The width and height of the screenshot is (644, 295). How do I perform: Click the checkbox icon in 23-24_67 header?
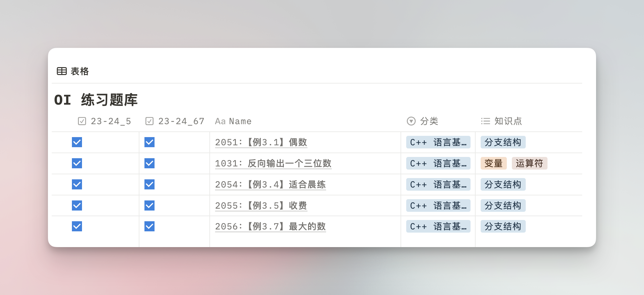149,121
